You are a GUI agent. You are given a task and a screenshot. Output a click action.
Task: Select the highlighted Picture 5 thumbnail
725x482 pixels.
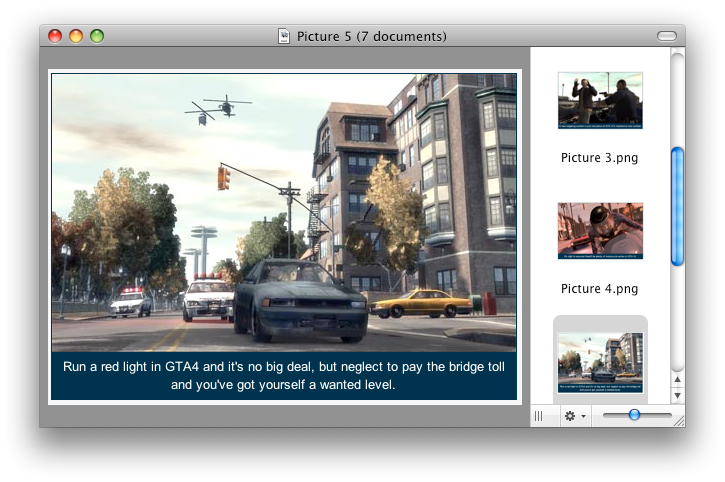(x=600, y=363)
